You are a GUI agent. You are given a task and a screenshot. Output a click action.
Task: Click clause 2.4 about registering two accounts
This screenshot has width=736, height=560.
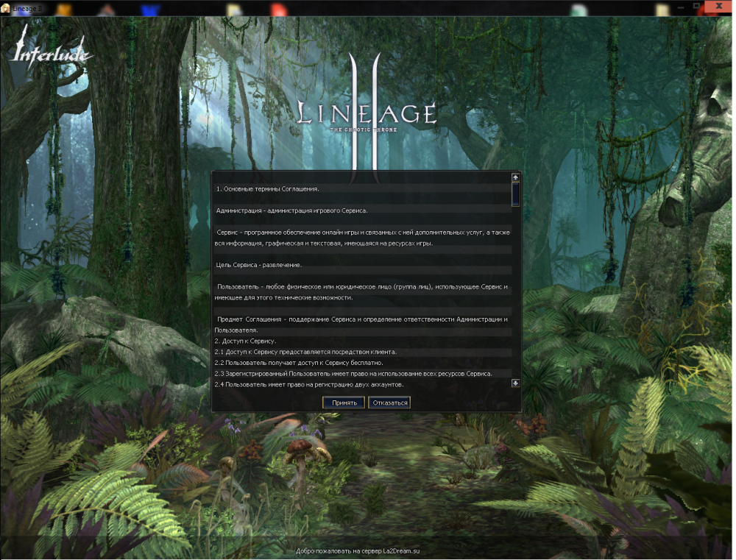309,384
